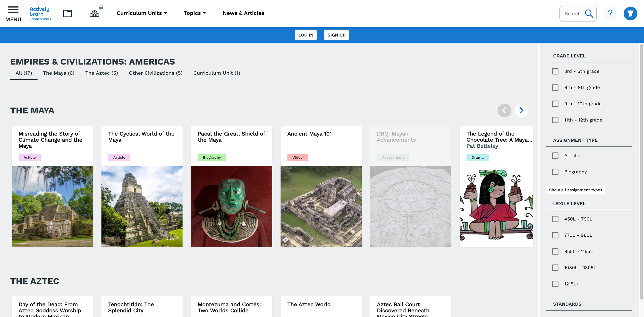
Task: Open Pacal the Great, Shield of the Maya
Action: tap(231, 137)
